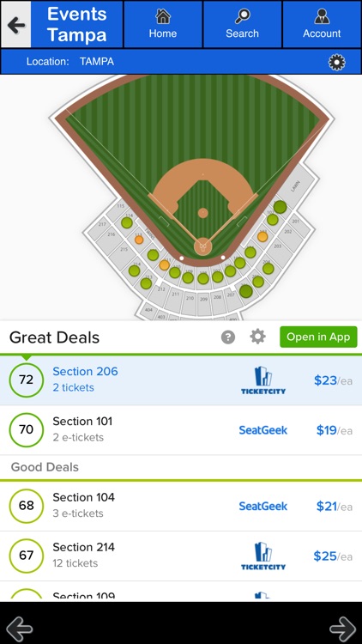This screenshot has height=644, width=362.
Task: Click the deal score 68 circle
Action: pyautogui.click(x=27, y=506)
